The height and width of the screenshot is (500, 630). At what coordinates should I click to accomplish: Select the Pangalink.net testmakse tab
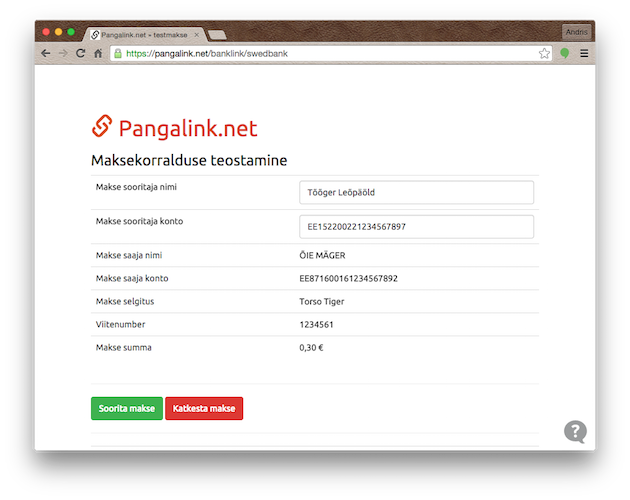tap(145, 34)
